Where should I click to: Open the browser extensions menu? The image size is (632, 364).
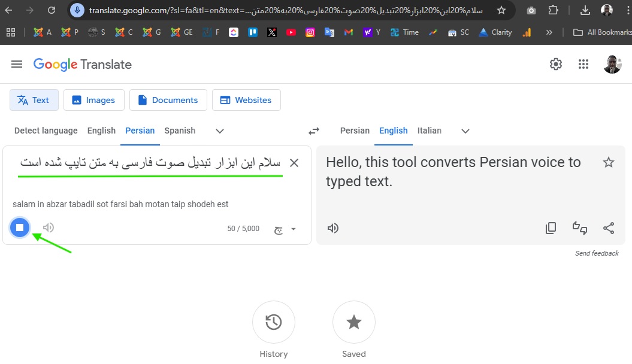tap(554, 10)
